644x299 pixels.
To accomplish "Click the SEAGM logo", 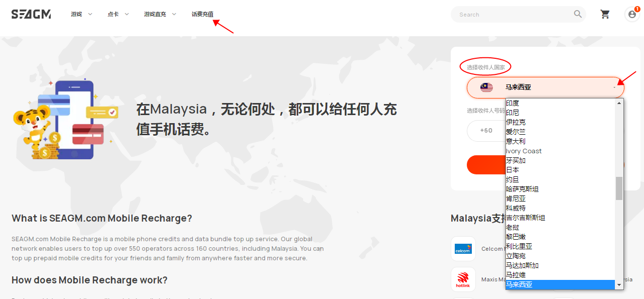I will 31,14.
